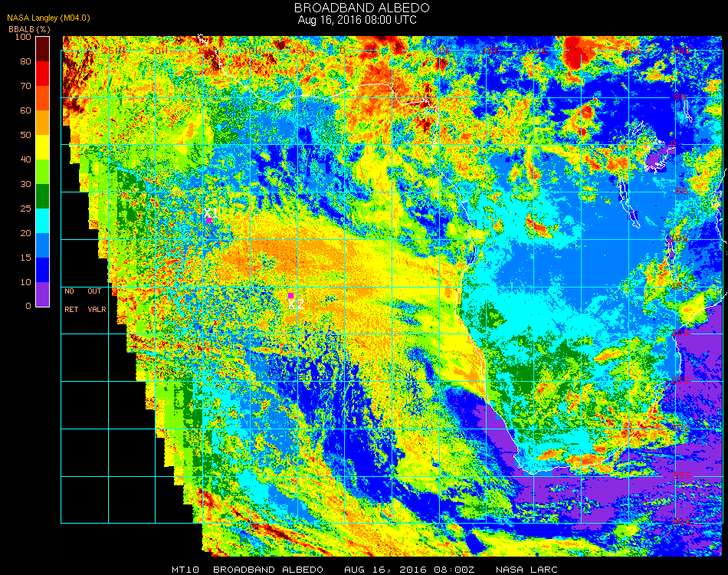Image resolution: width=728 pixels, height=575 pixels.
Task: Click the legend value 80
Action: [x=25, y=61]
